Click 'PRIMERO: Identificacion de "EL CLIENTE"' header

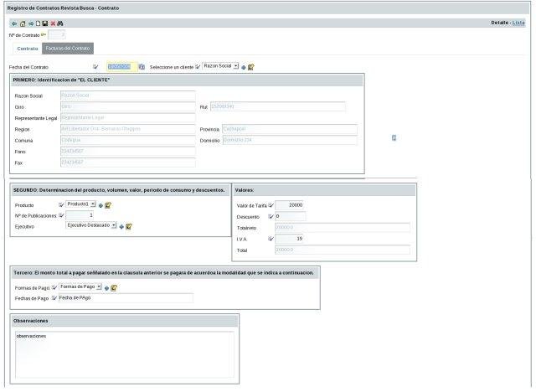pyautogui.click(x=187, y=80)
